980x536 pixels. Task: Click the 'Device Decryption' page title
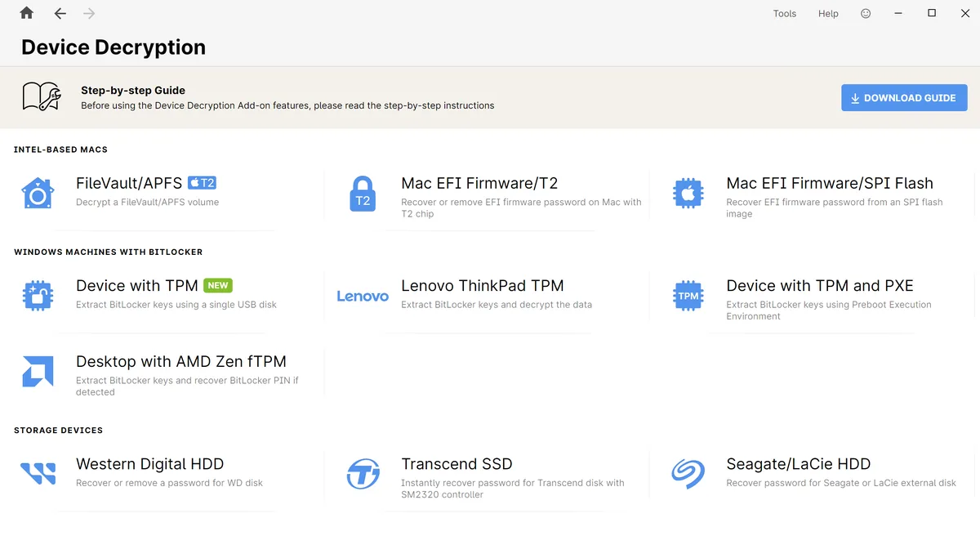[x=114, y=47]
